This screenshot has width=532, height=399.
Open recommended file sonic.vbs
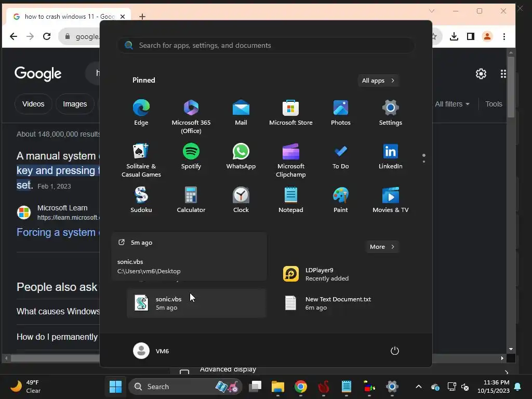pos(196,303)
